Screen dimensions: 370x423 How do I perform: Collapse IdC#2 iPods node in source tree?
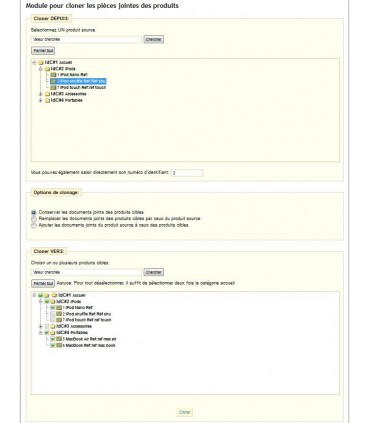point(40,69)
